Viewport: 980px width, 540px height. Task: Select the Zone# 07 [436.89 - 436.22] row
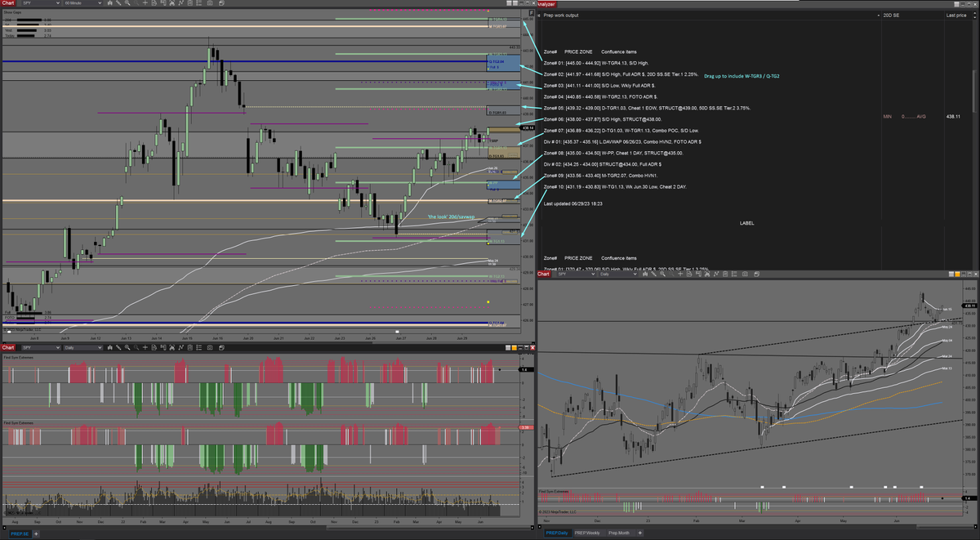621,131
